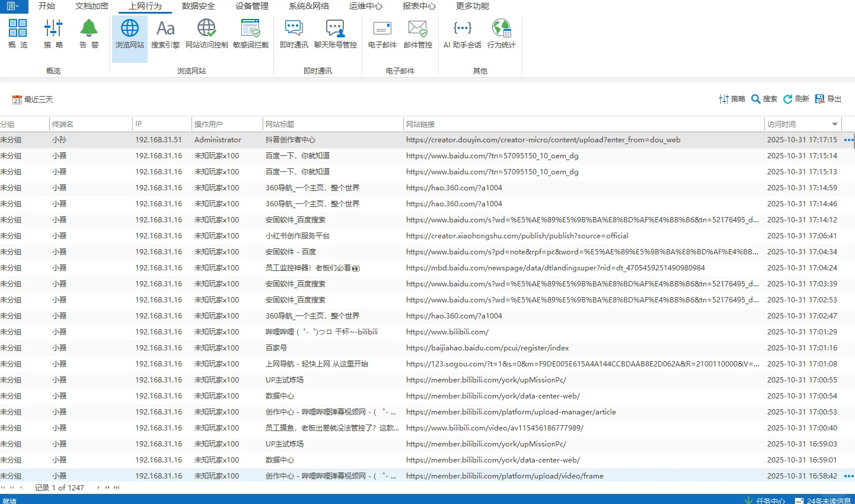Screen dimensions: 855x504
Task: Open 任务中心 in the status bar
Action: 765,500
